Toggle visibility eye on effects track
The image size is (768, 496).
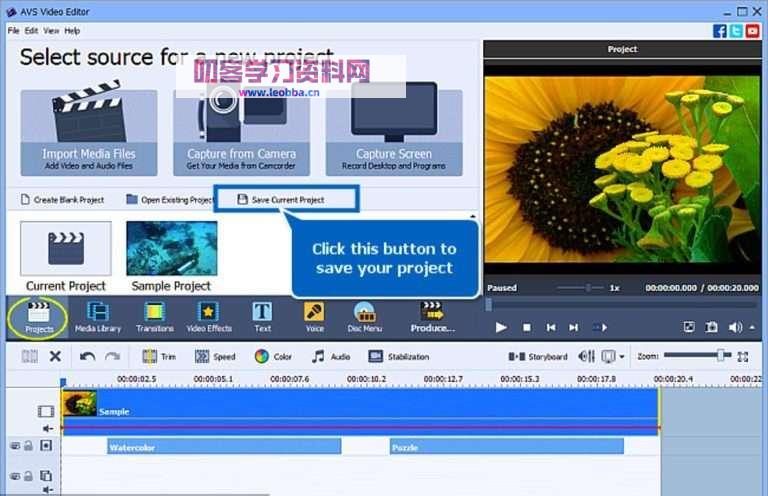16,446
